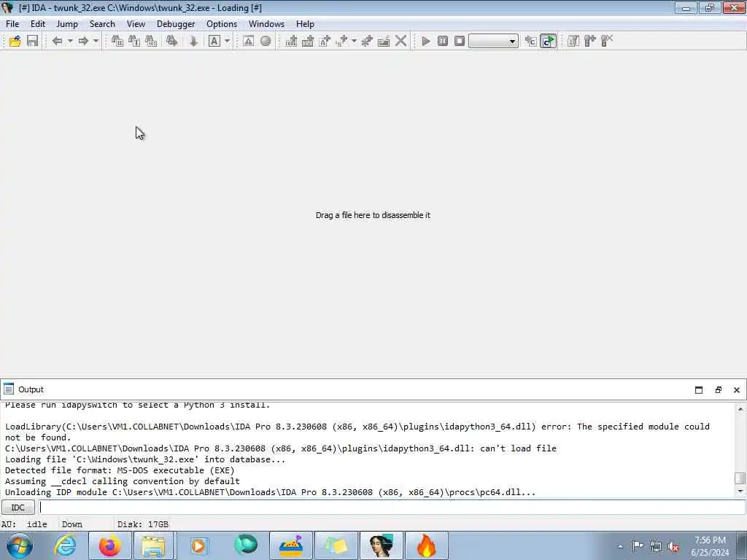The width and height of the screenshot is (747, 560).
Task: Open the File menu
Action: click(x=12, y=24)
